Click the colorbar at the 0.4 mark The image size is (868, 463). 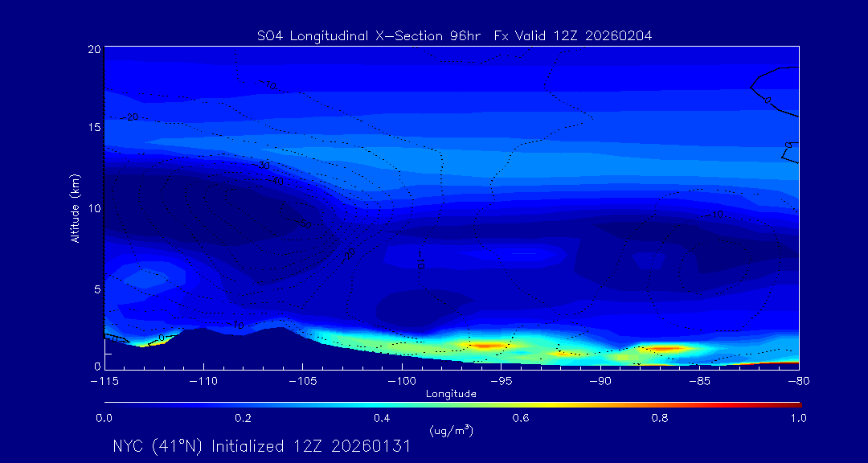pyautogui.click(x=383, y=404)
